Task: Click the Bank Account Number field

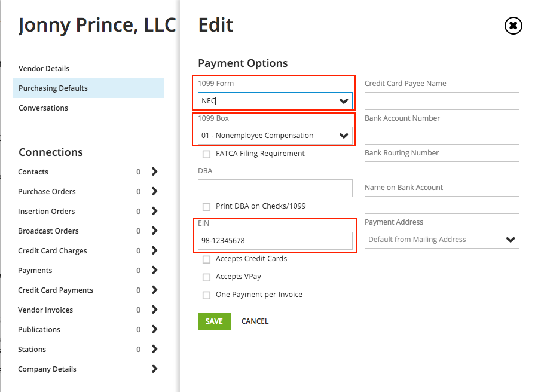Action: pos(442,136)
